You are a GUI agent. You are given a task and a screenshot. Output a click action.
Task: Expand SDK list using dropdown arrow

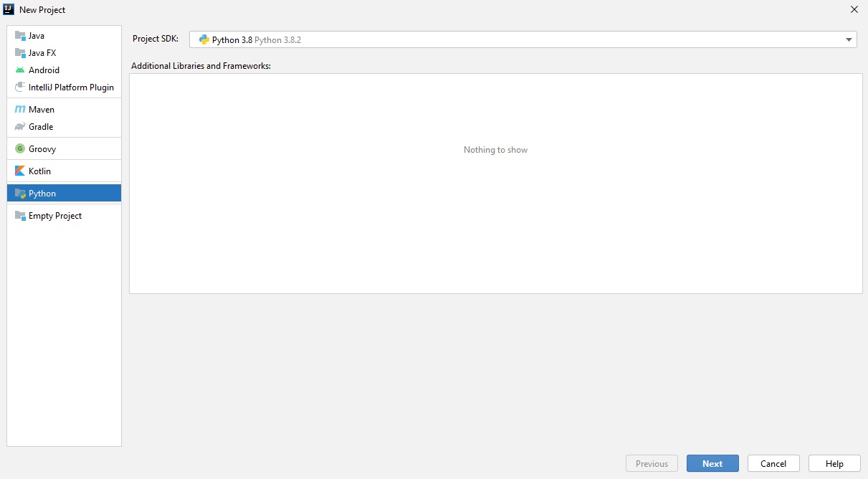tap(849, 40)
